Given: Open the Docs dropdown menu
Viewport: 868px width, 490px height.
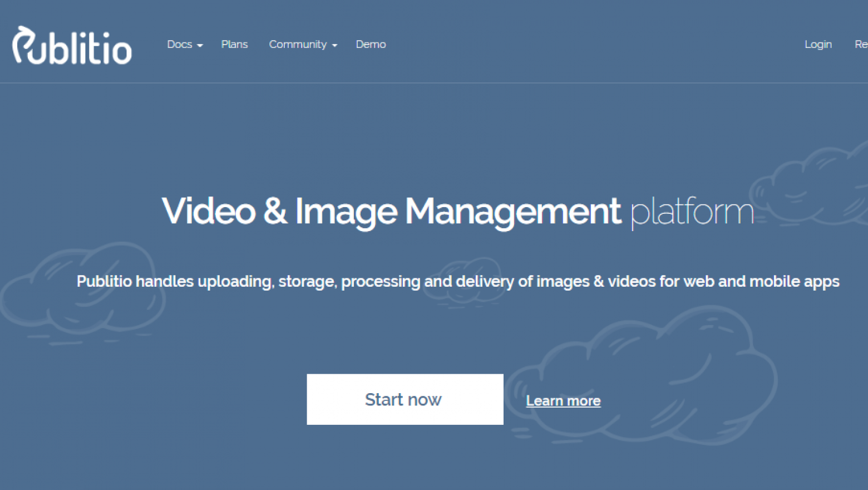Looking at the screenshot, I should [x=185, y=45].
